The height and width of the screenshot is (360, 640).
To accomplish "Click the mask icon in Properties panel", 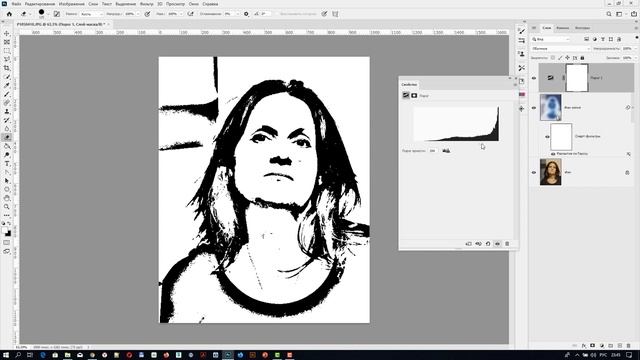I will pyautogui.click(x=414, y=95).
